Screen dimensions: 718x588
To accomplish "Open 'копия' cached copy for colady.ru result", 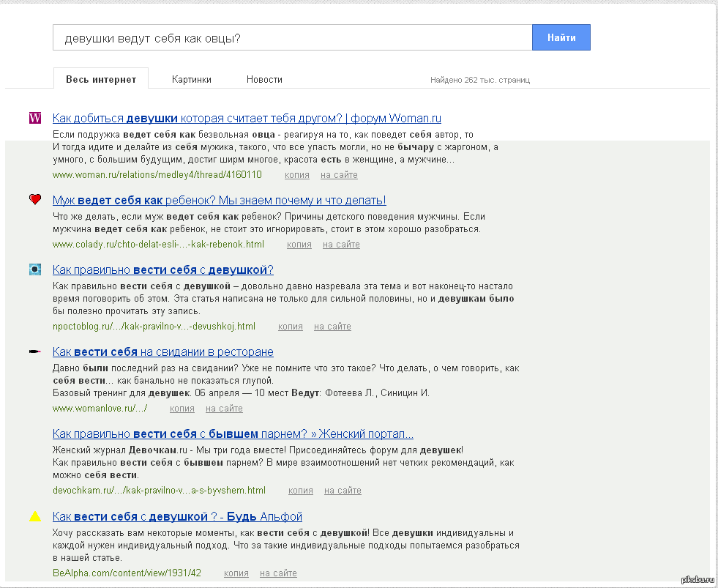I will pos(299,245).
